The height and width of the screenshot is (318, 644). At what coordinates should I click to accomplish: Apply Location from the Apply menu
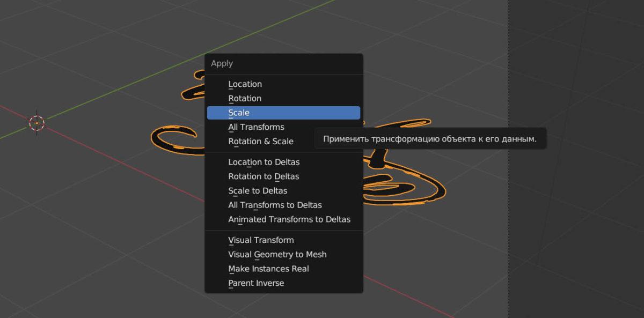click(283, 84)
